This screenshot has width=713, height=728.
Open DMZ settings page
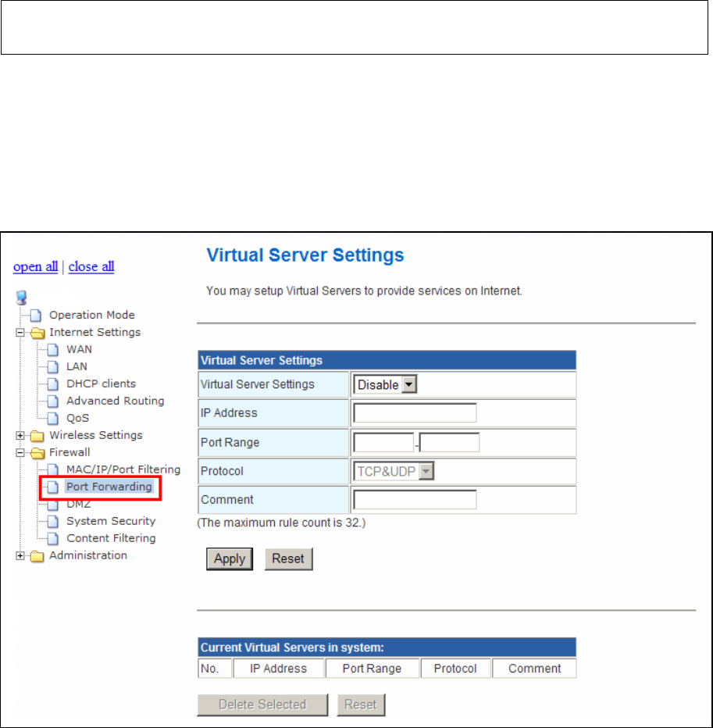point(78,505)
